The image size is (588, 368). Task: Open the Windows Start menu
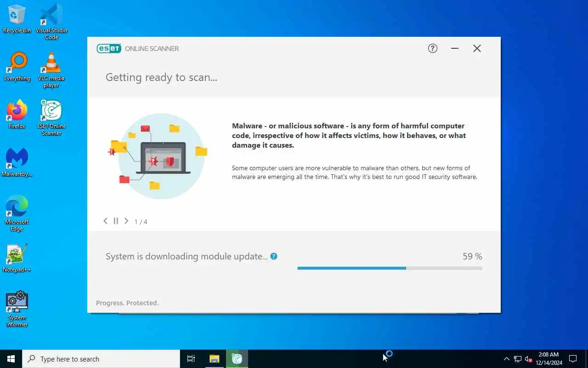coord(11,359)
